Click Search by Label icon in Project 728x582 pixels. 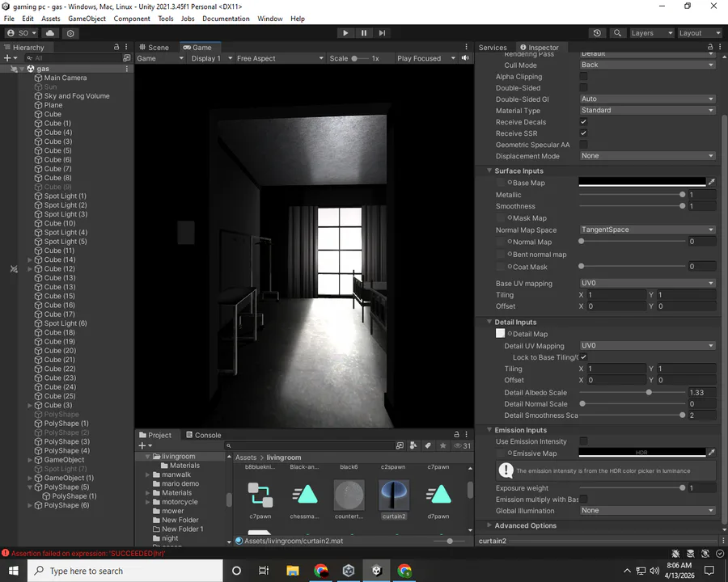pyautogui.click(x=428, y=445)
